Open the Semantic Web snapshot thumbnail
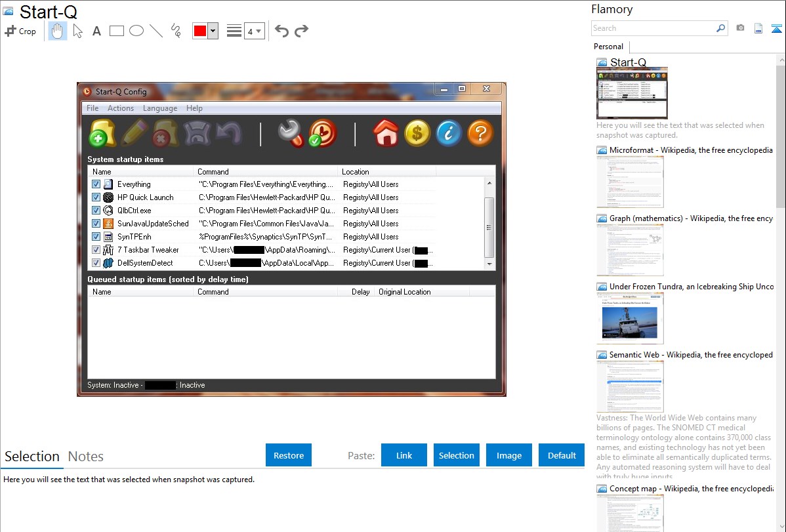This screenshot has width=786, height=532. [x=630, y=386]
